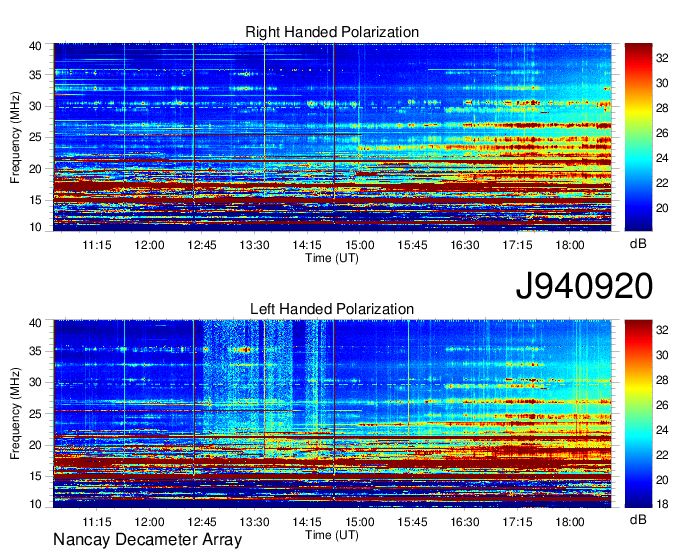Click the Left Handed Polarization spectrogram
The width and height of the screenshot is (680, 552).
tap(332, 414)
